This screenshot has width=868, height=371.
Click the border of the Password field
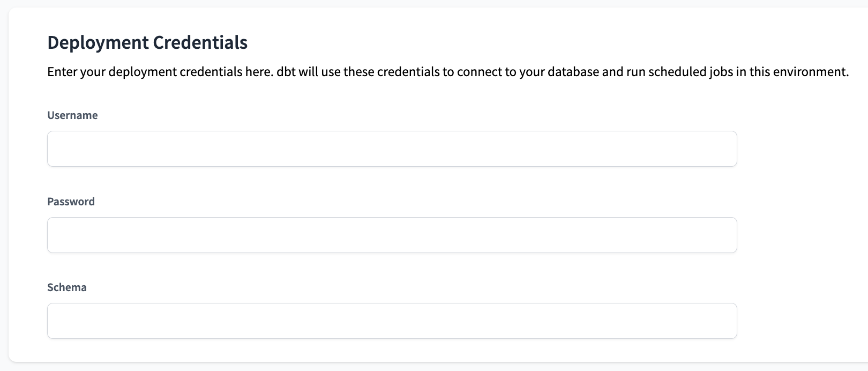pyautogui.click(x=391, y=219)
